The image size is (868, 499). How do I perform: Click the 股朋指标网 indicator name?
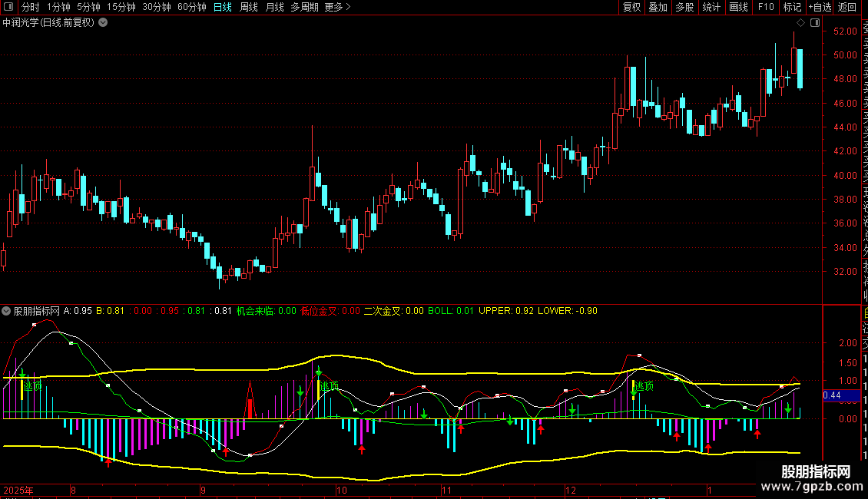[37, 311]
